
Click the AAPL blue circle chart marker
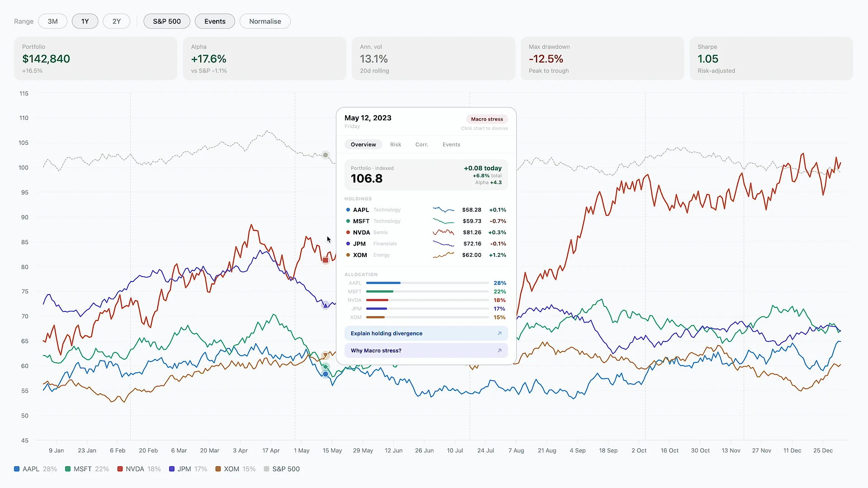pyautogui.click(x=325, y=374)
